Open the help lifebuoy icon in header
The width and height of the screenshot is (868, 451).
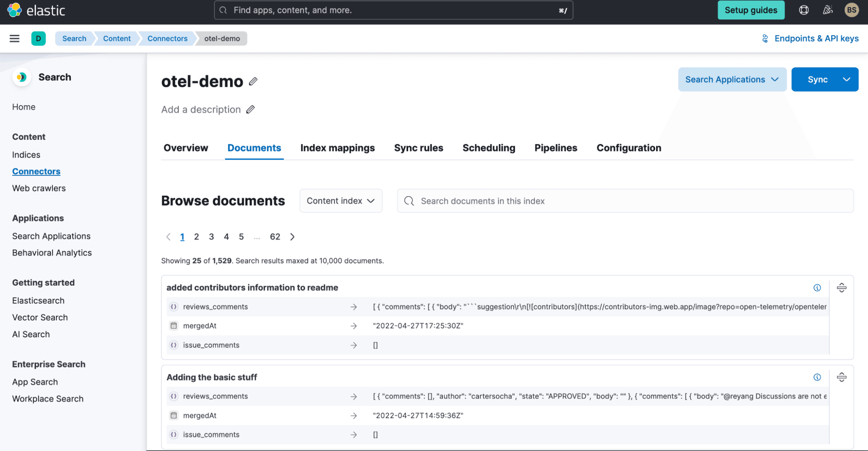pos(804,10)
